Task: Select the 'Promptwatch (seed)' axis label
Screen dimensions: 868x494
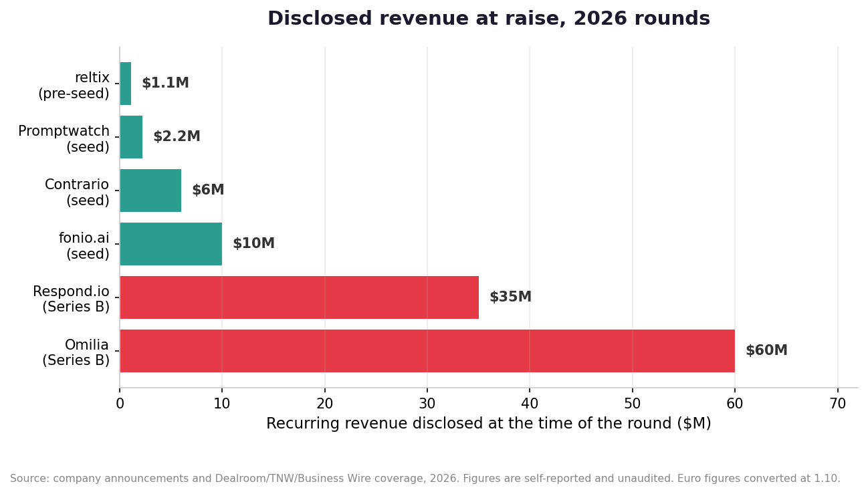Action: tap(64, 139)
